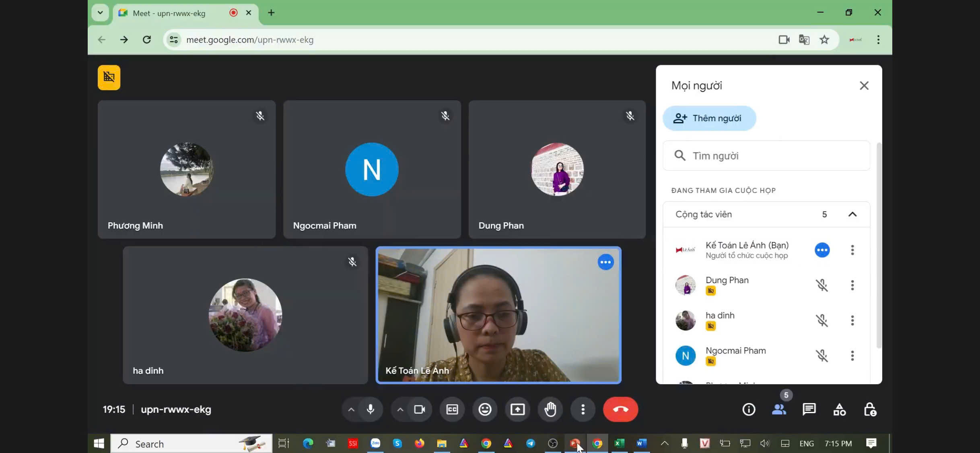Click ha dinh's muted mic icon in list
This screenshot has height=453, width=980.
point(822,321)
